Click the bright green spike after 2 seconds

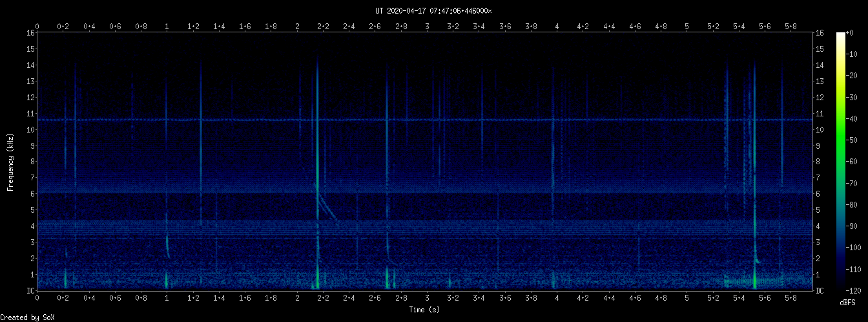[317, 162]
